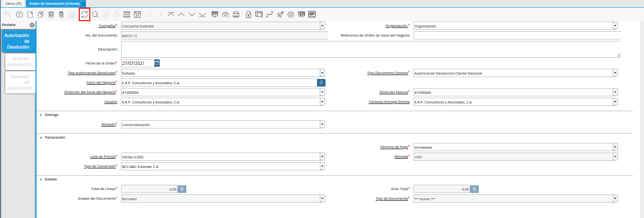The width and height of the screenshot is (644, 218).
Task: Click the Gran Total calculator button
Action: (474, 189)
